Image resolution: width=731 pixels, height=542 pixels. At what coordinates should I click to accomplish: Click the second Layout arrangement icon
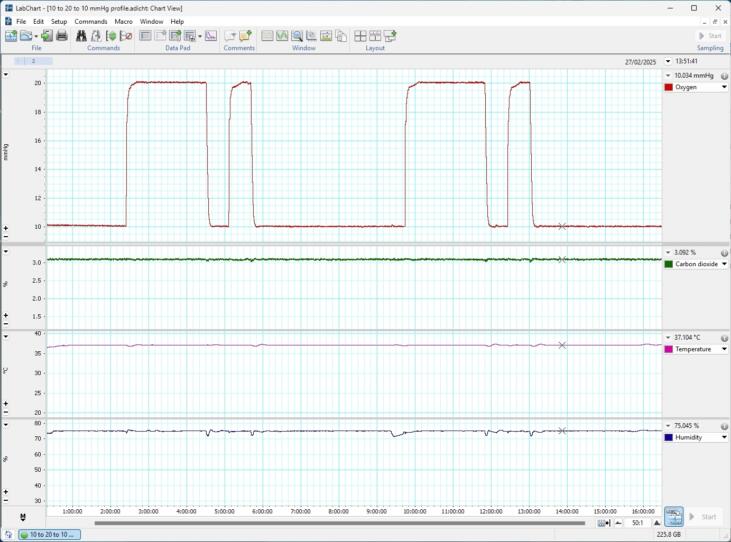tap(375, 36)
